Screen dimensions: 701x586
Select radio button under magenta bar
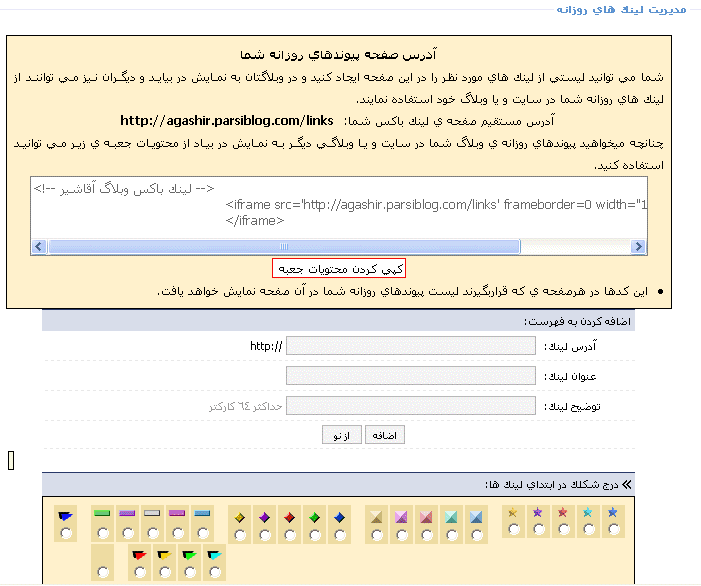point(178,533)
